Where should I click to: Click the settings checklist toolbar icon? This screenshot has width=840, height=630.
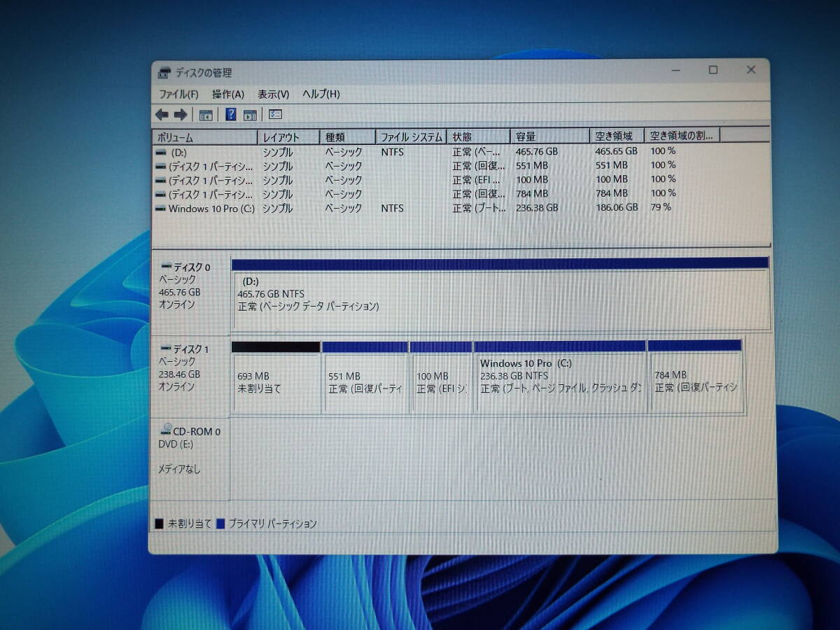(x=275, y=114)
